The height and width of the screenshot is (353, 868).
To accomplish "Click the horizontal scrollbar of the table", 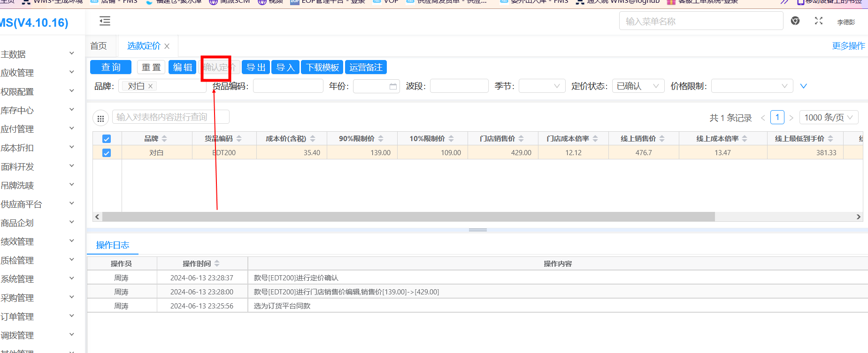I will pyautogui.click(x=408, y=217).
